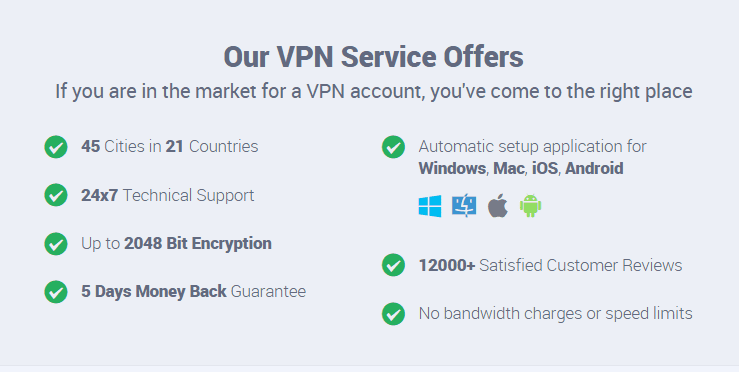The height and width of the screenshot is (372, 739).
Task: Click 'No bandwidth charges or speed limits' text
Action: (556, 314)
